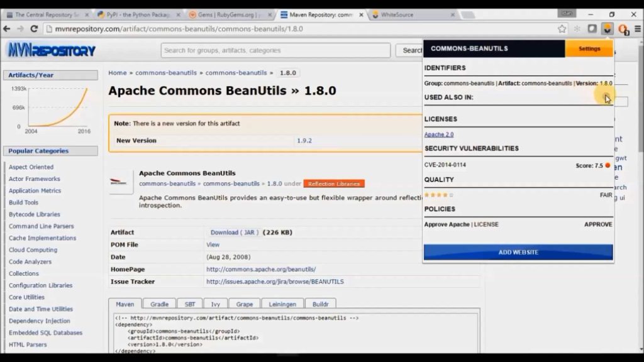Select the Leiningen dependency tab
The height and width of the screenshot is (362, 644).
click(282, 304)
